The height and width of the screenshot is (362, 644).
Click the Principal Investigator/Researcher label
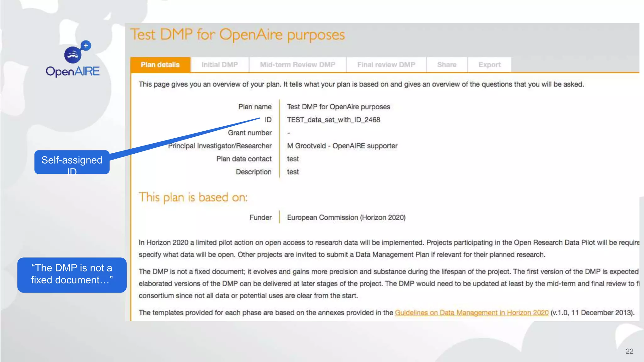tap(220, 146)
